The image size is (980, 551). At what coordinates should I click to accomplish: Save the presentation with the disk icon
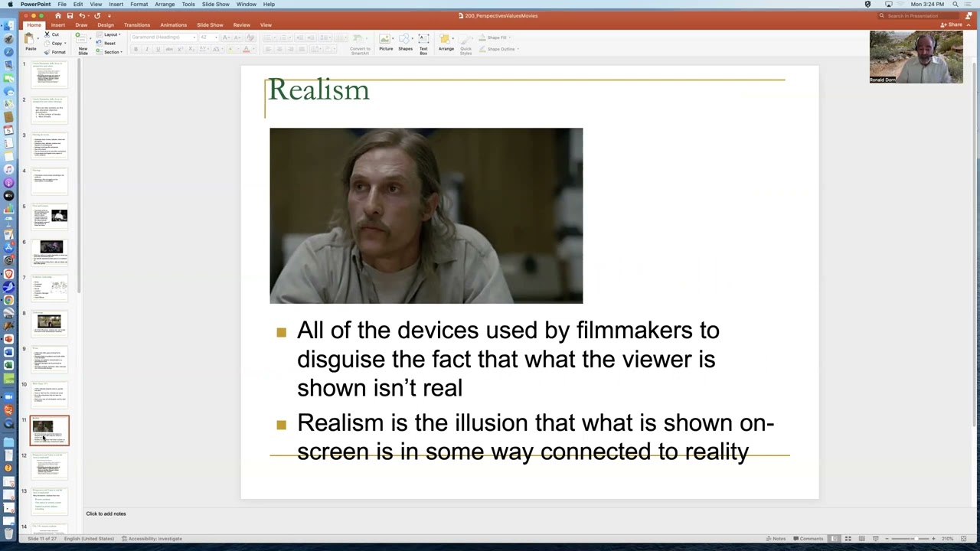pyautogui.click(x=70, y=15)
